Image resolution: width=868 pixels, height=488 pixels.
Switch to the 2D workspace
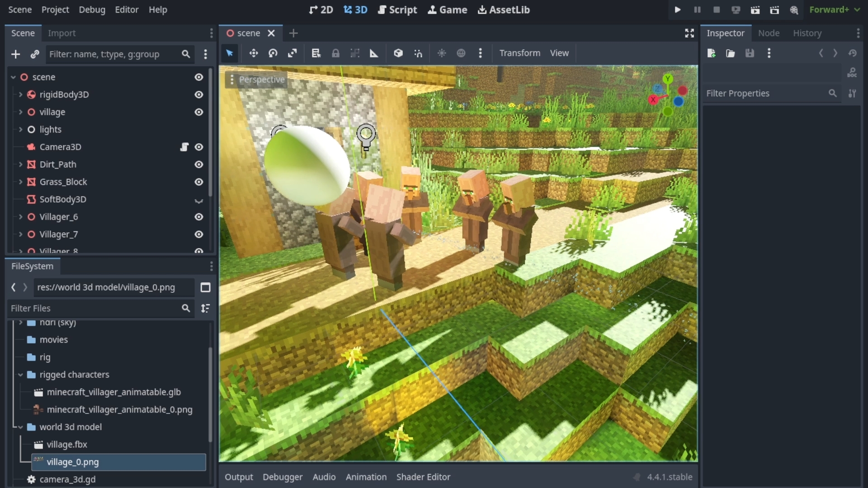(321, 9)
